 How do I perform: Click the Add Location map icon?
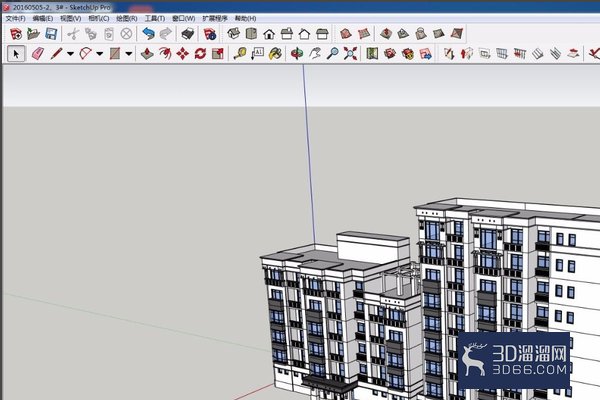pos(372,54)
